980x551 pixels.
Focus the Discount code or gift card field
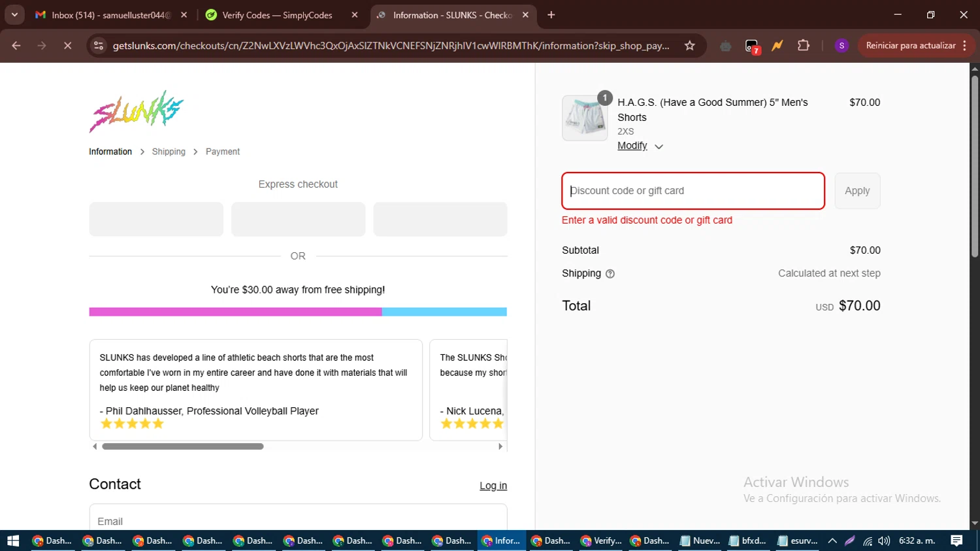point(693,191)
